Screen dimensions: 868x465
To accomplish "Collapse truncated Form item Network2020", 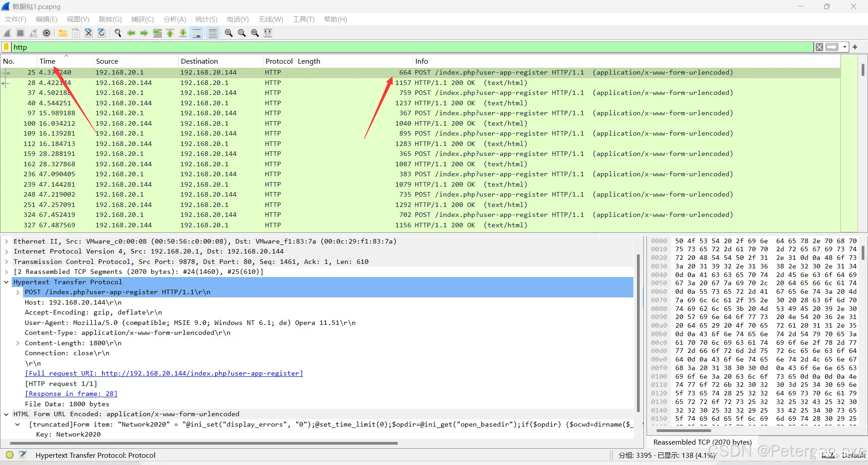I will coord(18,424).
